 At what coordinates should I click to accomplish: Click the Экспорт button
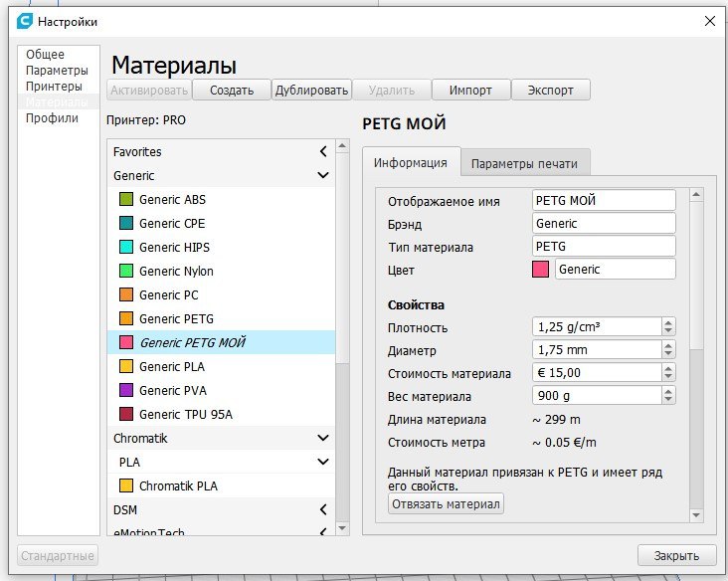pyautogui.click(x=551, y=90)
